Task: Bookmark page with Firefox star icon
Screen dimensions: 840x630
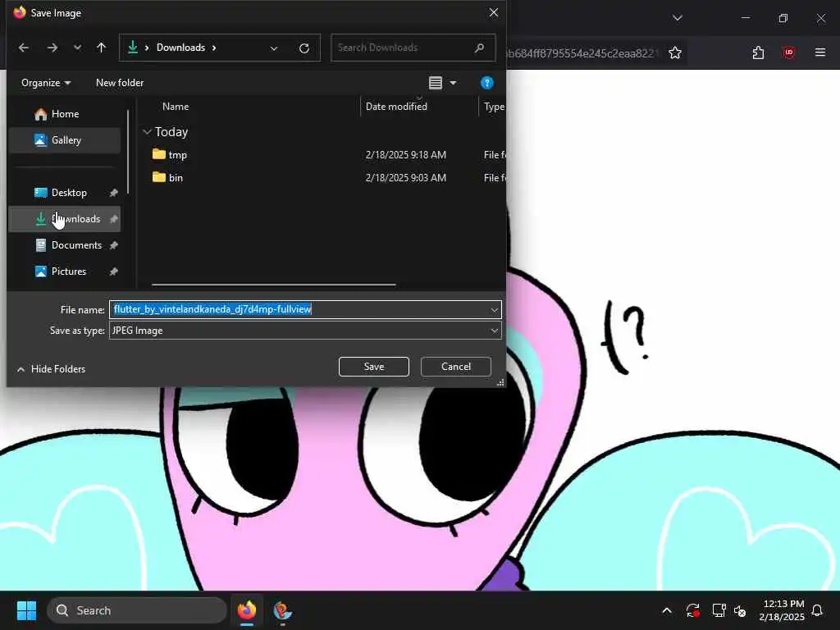Action: click(x=675, y=52)
